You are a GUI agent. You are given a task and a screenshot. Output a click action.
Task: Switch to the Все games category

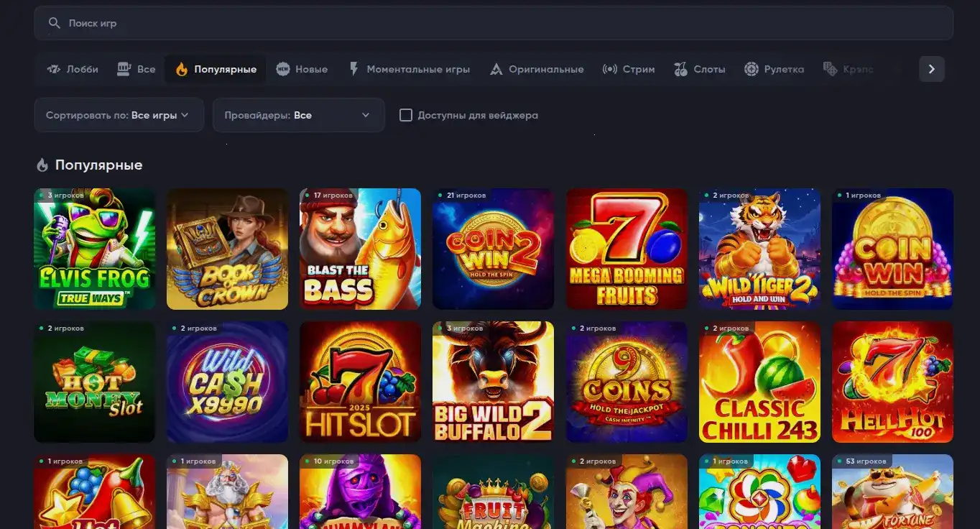point(136,68)
